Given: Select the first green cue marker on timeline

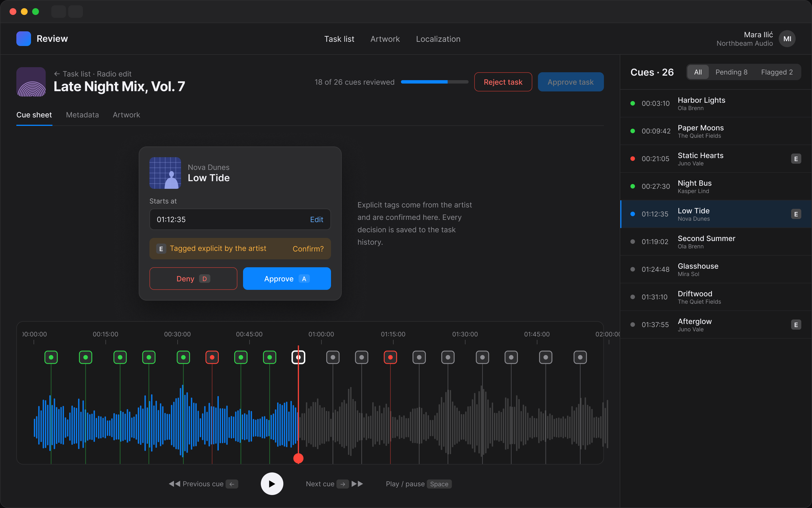Looking at the screenshot, I should [x=51, y=357].
